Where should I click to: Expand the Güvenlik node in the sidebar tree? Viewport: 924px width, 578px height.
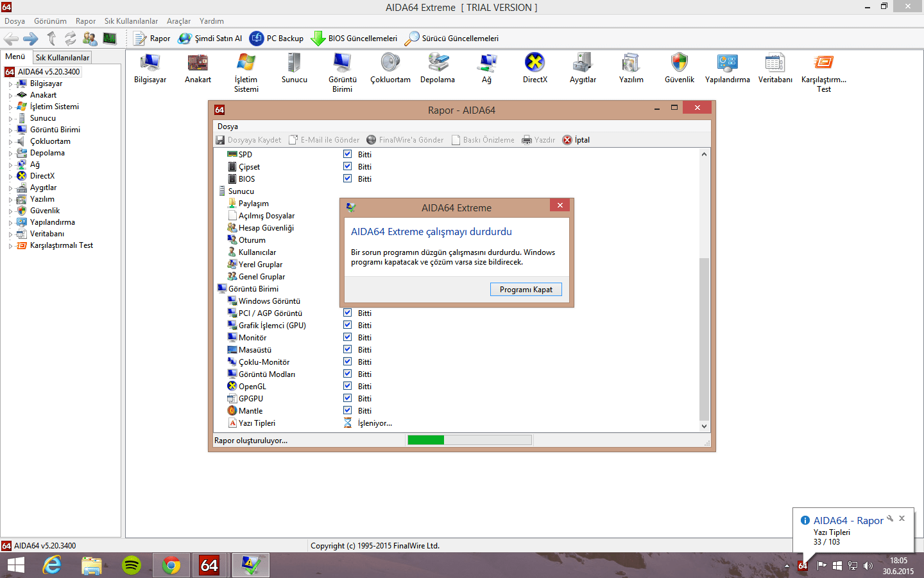click(x=10, y=211)
